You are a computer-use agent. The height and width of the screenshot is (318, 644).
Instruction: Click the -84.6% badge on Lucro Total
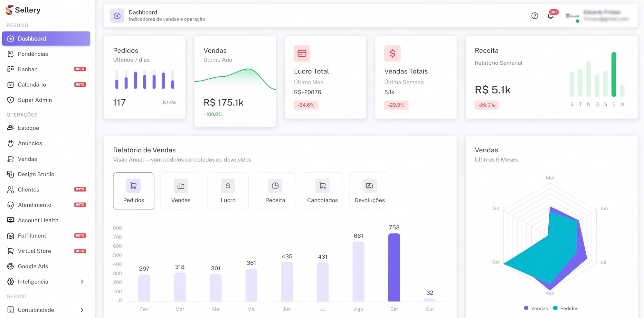click(x=306, y=105)
